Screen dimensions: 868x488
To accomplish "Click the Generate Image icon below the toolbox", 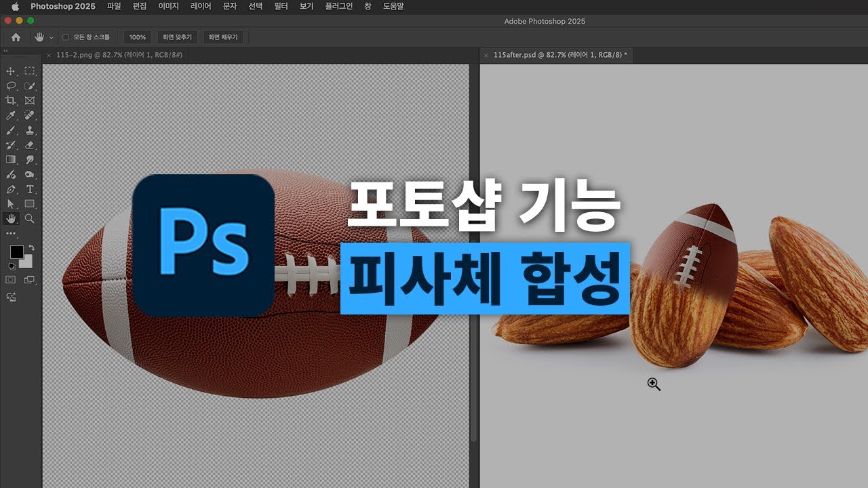I will click(x=11, y=297).
